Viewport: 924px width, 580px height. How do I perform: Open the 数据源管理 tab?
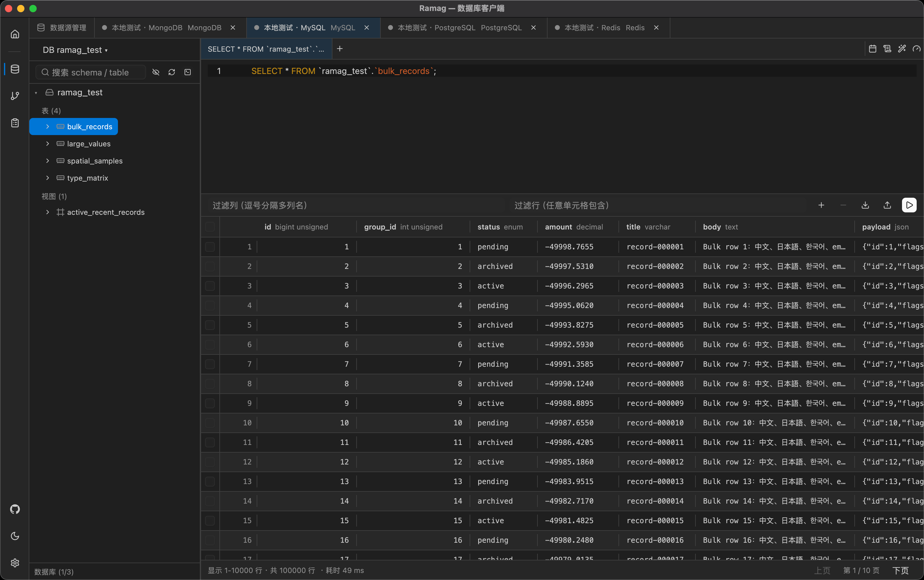pyautogui.click(x=62, y=28)
